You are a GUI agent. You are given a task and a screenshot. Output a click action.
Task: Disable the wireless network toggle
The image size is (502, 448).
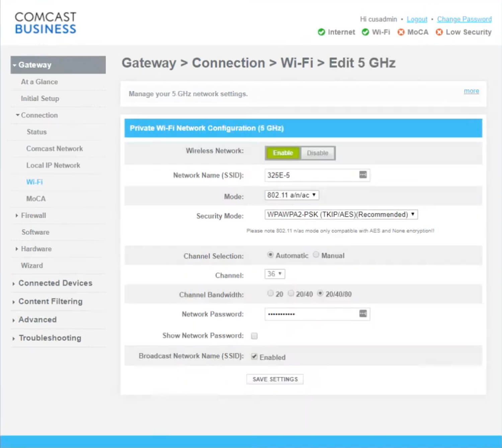click(317, 153)
